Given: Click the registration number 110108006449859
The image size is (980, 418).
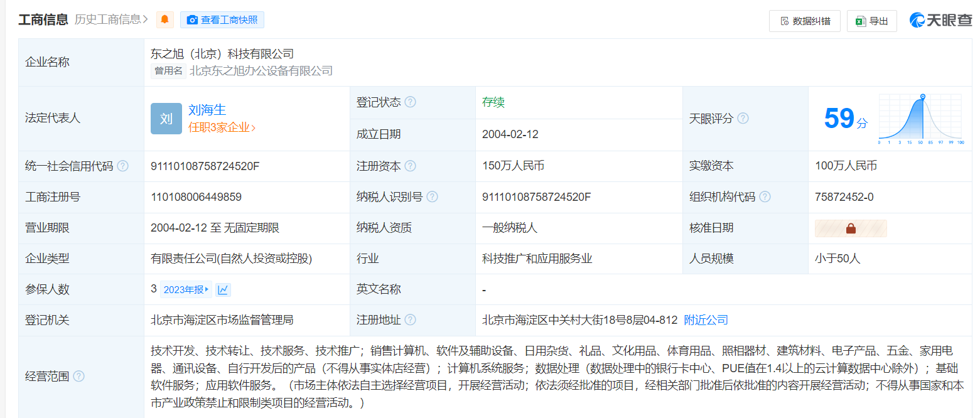Looking at the screenshot, I should click(196, 197).
